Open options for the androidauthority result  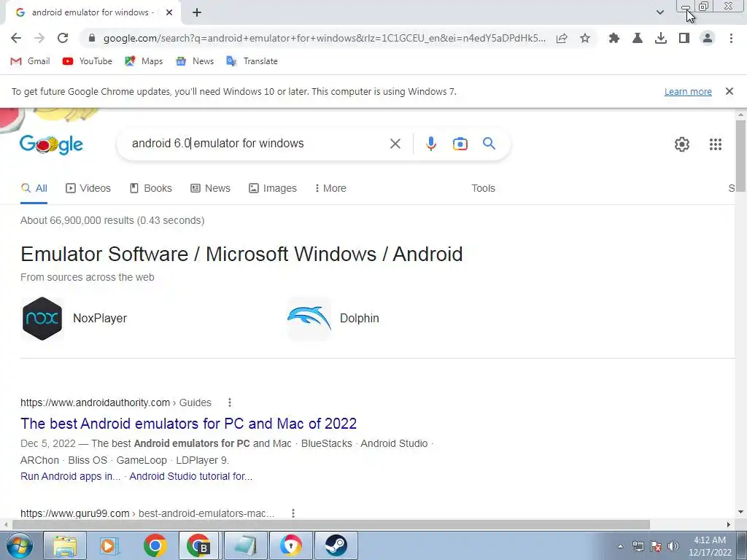[230, 402]
